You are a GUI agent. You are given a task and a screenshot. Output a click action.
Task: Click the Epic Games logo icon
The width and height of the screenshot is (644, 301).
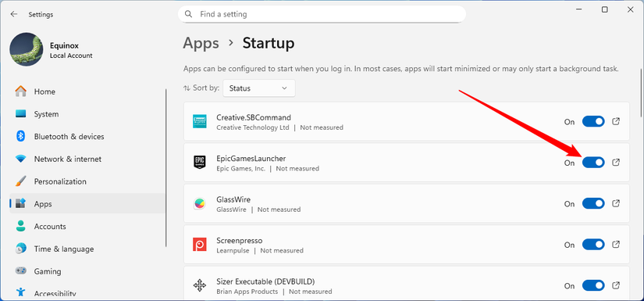200,162
